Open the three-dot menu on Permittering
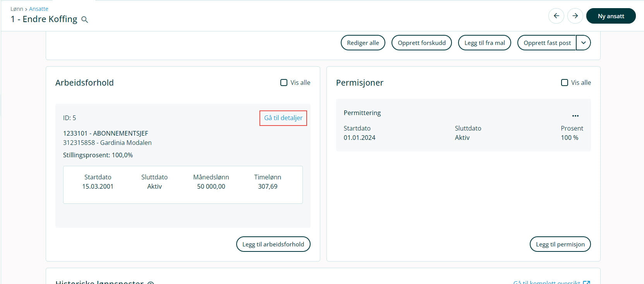Screen dimensions: 644x284 click(575, 116)
